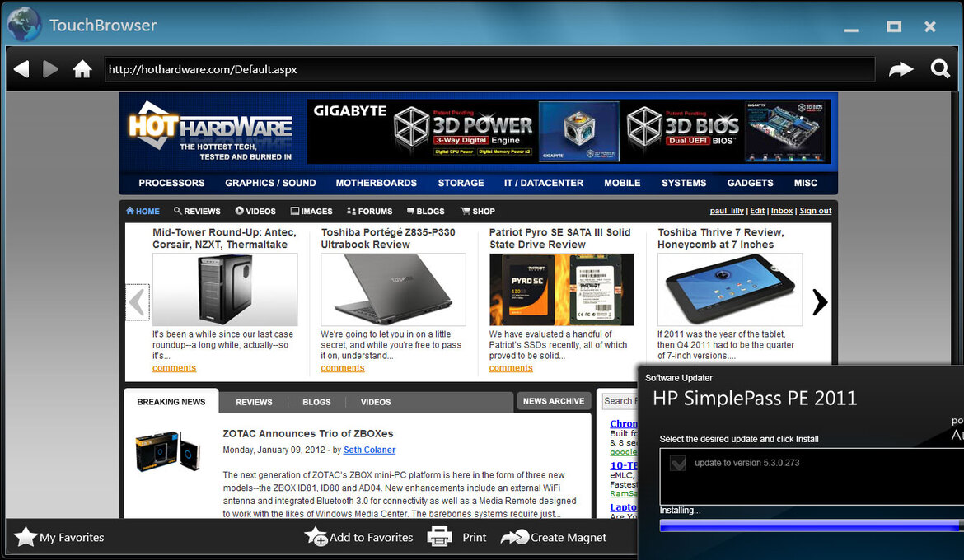Open author Seth Colaner's link
The width and height of the screenshot is (964, 560).
click(369, 450)
